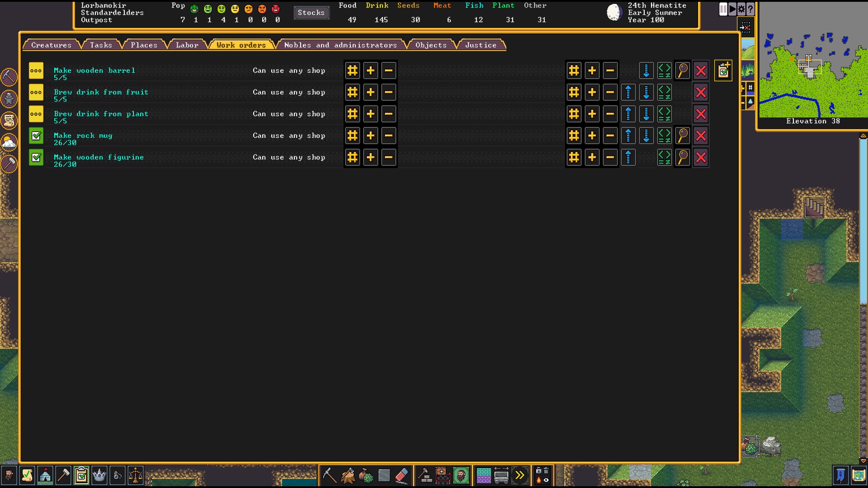This screenshot has height=488, width=868.
Task: Open the settings gear icon
Action: coord(741,9)
